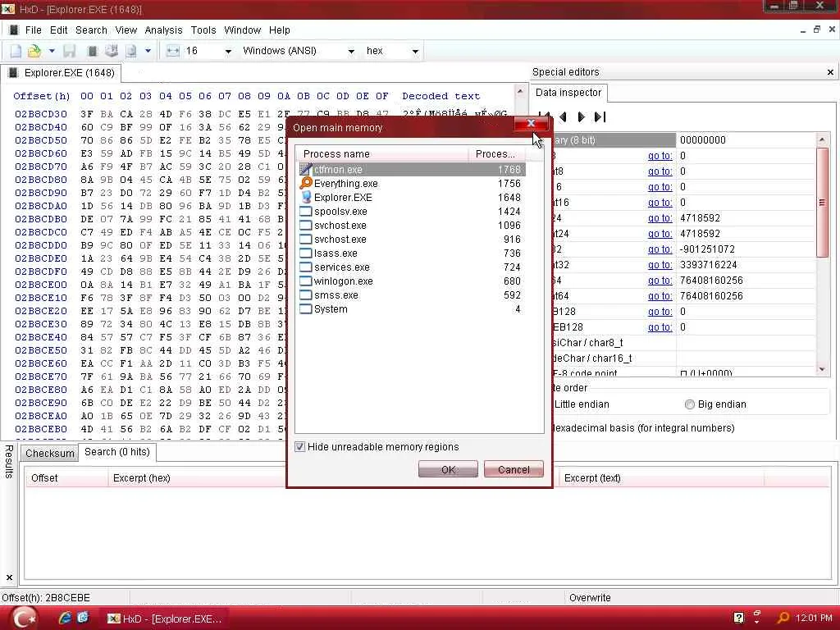This screenshot has height=630, width=840.
Task: Select services.exe in the process list
Action: pyautogui.click(x=411, y=267)
